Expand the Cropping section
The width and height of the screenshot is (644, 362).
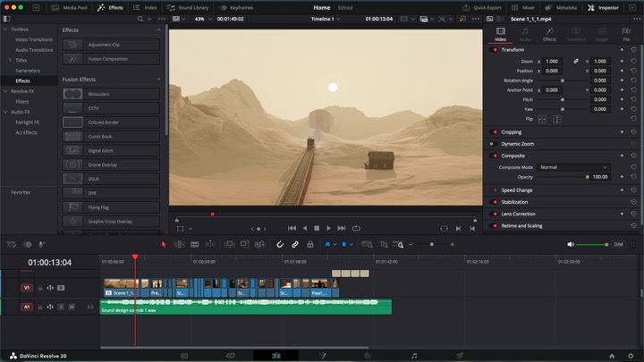(x=512, y=132)
